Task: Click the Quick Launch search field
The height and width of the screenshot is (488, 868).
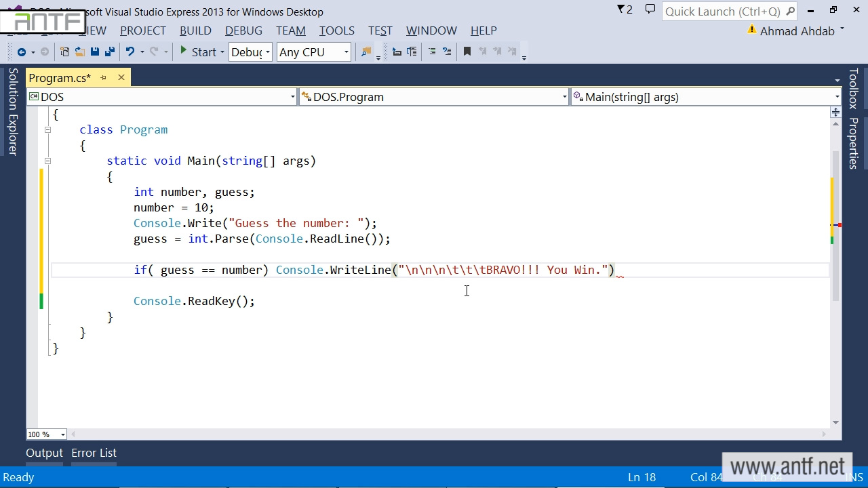Action: point(722,12)
